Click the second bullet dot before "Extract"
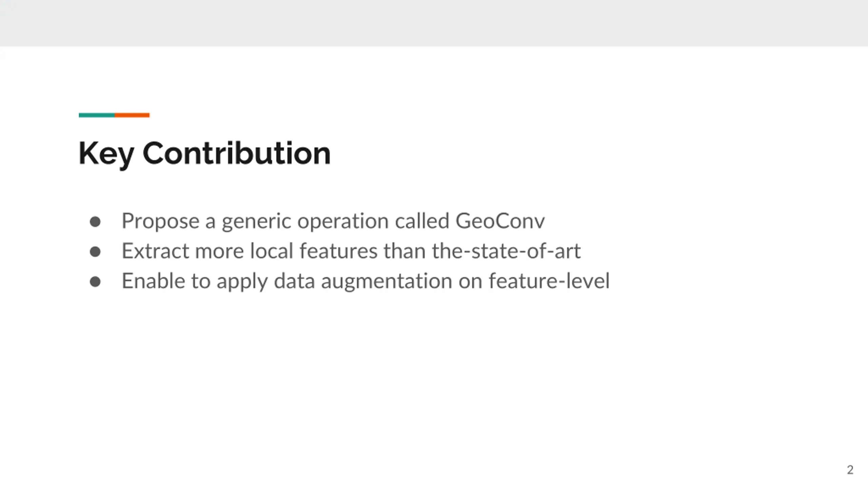The width and height of the screenshot is (868, 488). click(x=95, y=252)
